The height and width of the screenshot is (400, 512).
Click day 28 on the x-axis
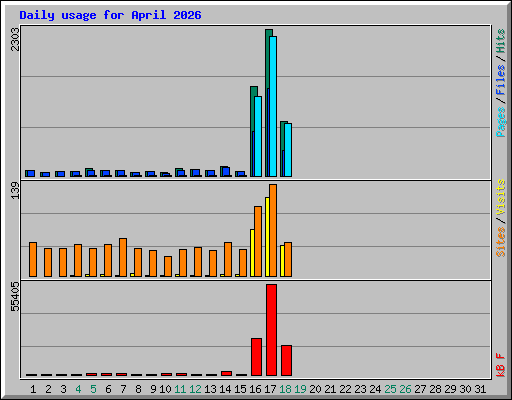coord(435,389)
